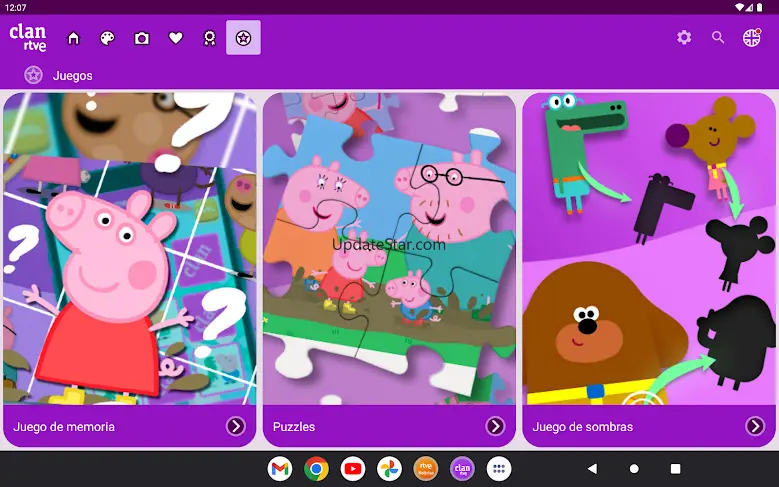Viewport: 779px width, 487px height.
Task: Select the Juego de sombras label
Action: (582, 426)
